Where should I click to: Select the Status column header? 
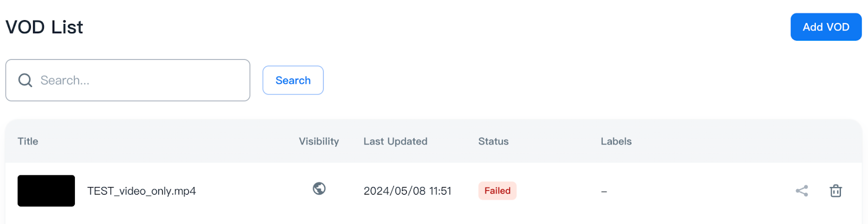[493, 141]
